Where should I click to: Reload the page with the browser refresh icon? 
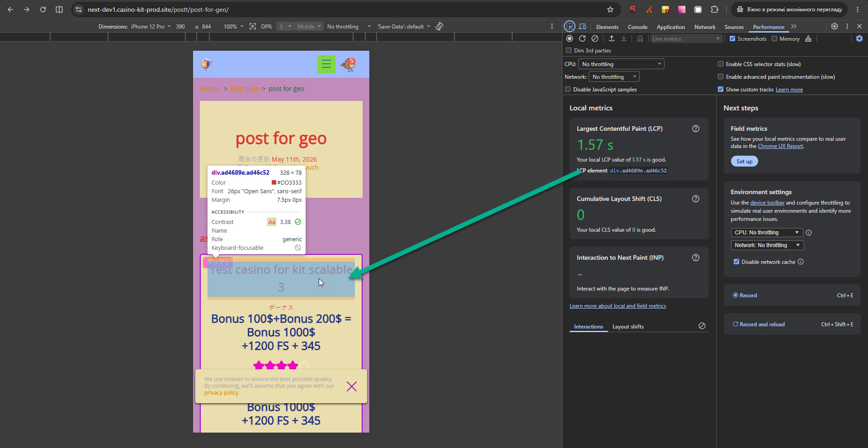(x=43, y=10)
